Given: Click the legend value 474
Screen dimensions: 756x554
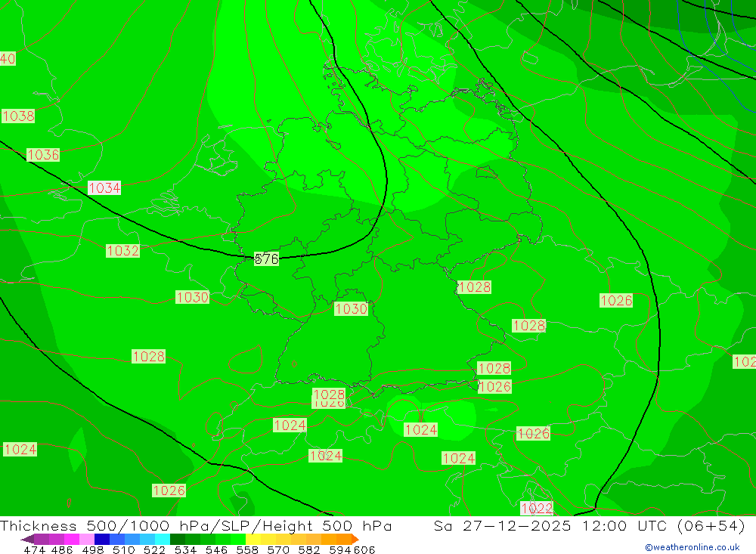Looking at the screenshot, I should pyautogui.click(x=34, y=549).
